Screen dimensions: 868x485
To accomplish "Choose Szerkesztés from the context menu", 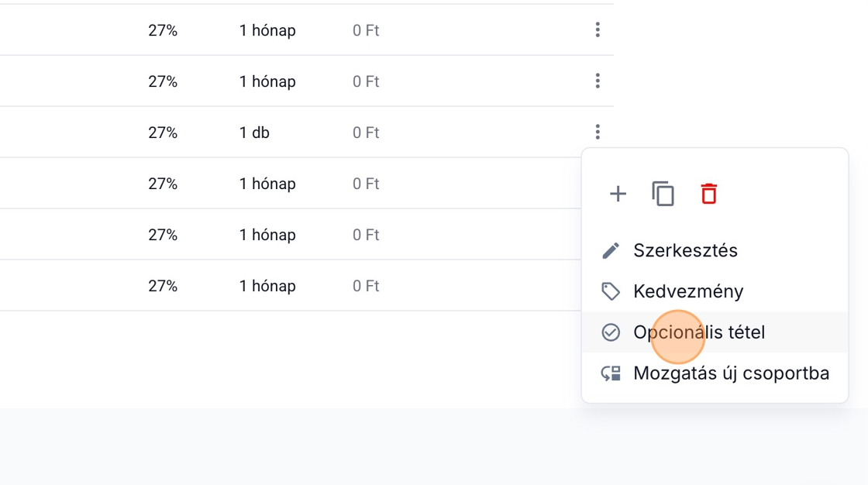I will click(x=685, y=251).
